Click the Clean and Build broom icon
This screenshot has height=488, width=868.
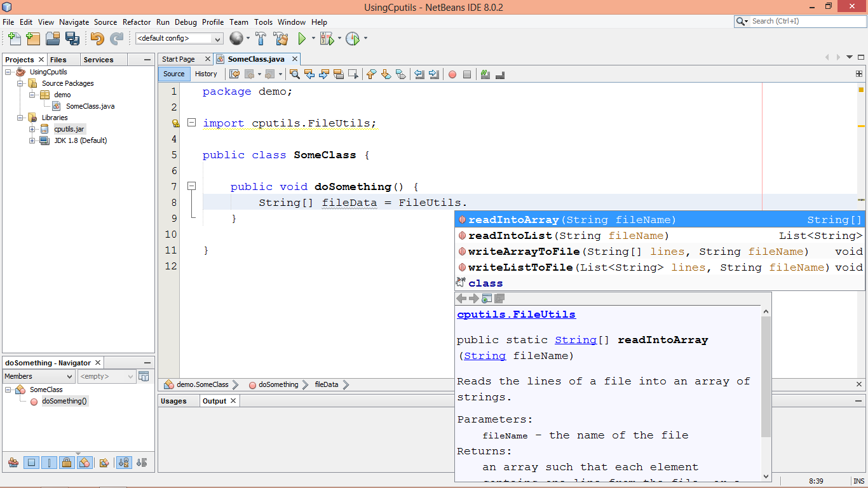tap(280, 39)
